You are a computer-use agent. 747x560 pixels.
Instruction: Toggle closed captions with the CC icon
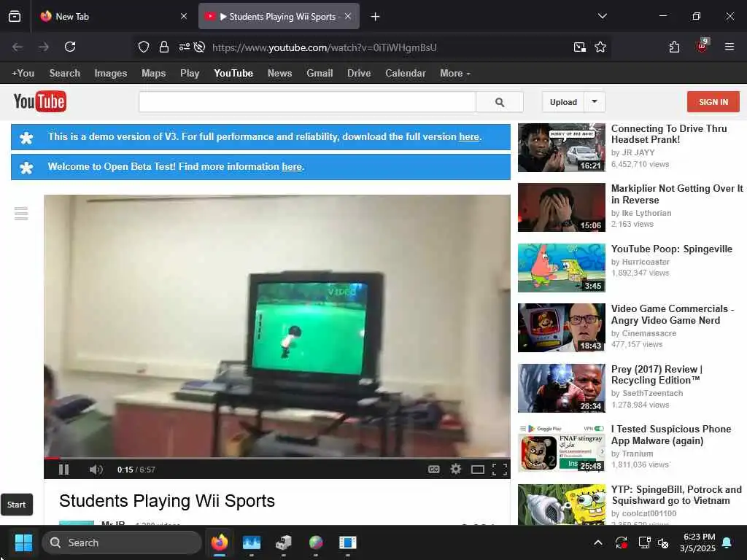[x=433, y=470]
